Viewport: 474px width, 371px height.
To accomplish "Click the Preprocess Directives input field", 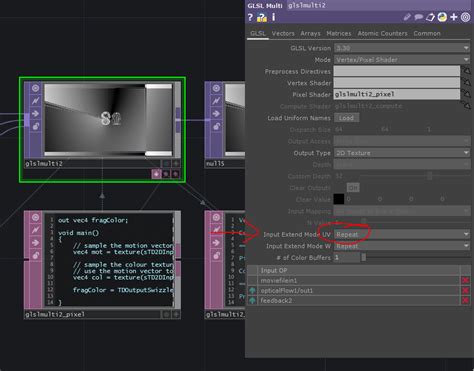I will tap(397, 71).
